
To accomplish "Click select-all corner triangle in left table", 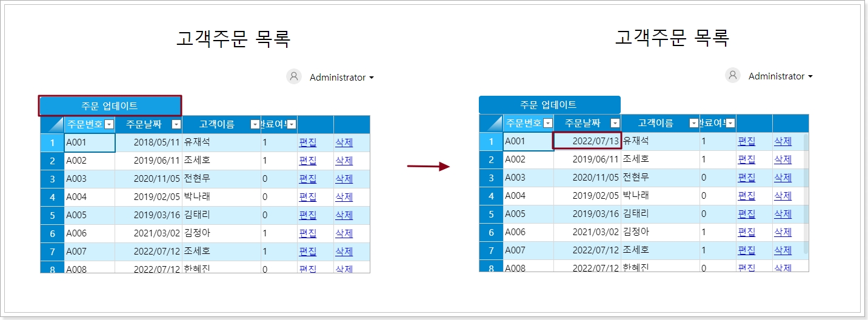I will pos(52,124).
